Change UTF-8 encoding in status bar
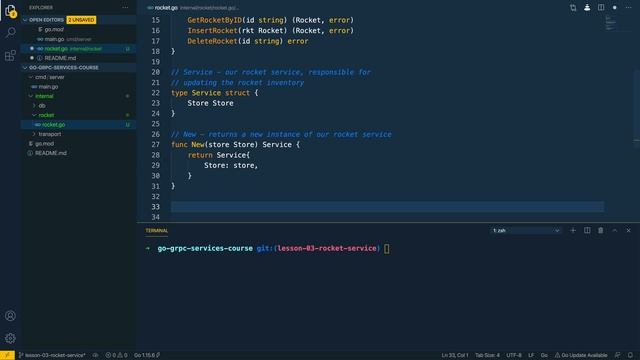The height and width of the screenshot is (360, 640). 514,355
